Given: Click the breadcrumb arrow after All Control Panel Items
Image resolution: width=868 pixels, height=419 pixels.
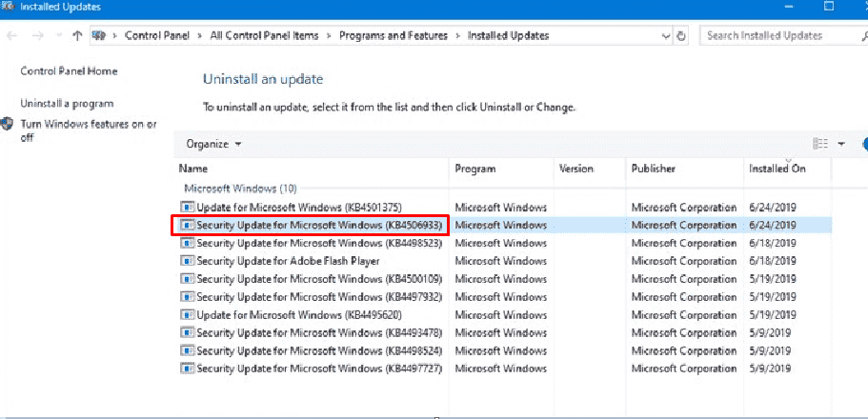Looking at the screenshot, I should 329,36.
